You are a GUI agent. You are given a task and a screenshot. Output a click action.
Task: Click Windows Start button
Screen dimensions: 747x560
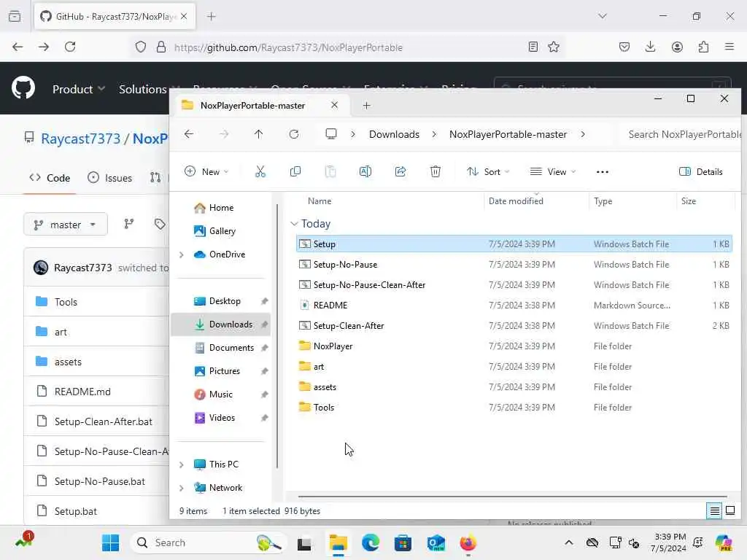click(111, 542)
